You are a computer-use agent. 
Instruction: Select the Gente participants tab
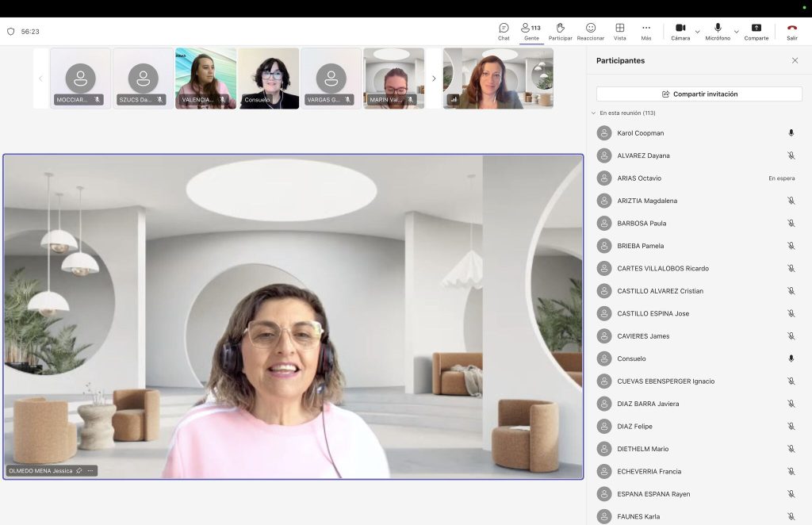531,31
